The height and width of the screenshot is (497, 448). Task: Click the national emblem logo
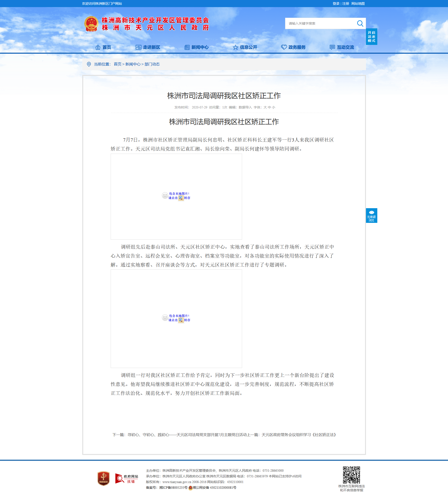91,24
